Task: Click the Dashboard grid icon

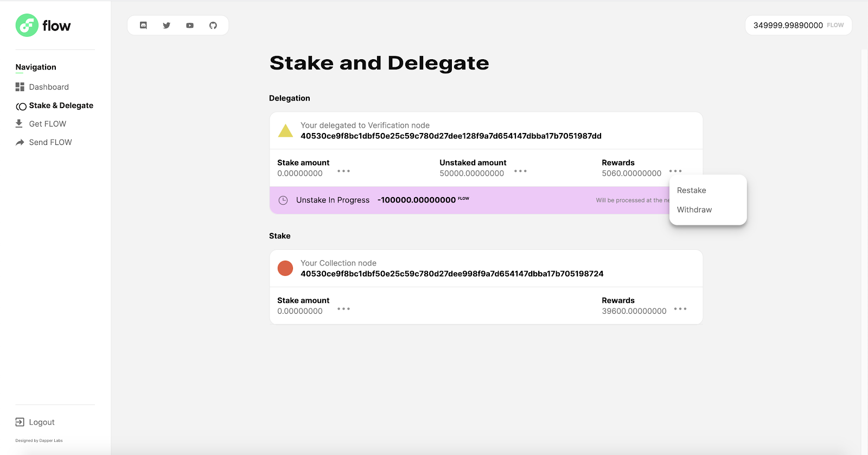Action: click(x=20, y=87)
